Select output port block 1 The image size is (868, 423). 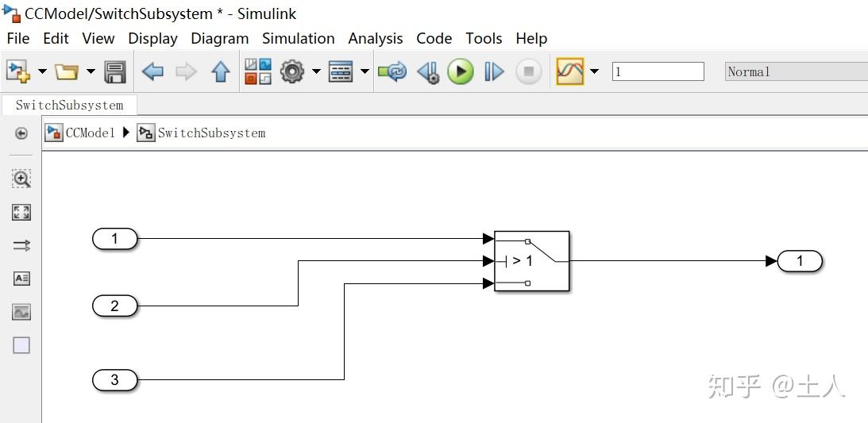tap(800, 261)
